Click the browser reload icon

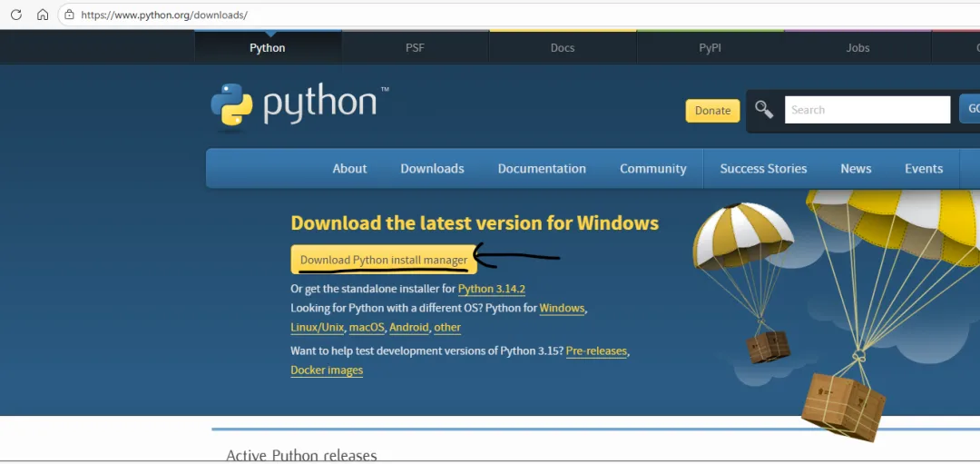pos(16,15)
